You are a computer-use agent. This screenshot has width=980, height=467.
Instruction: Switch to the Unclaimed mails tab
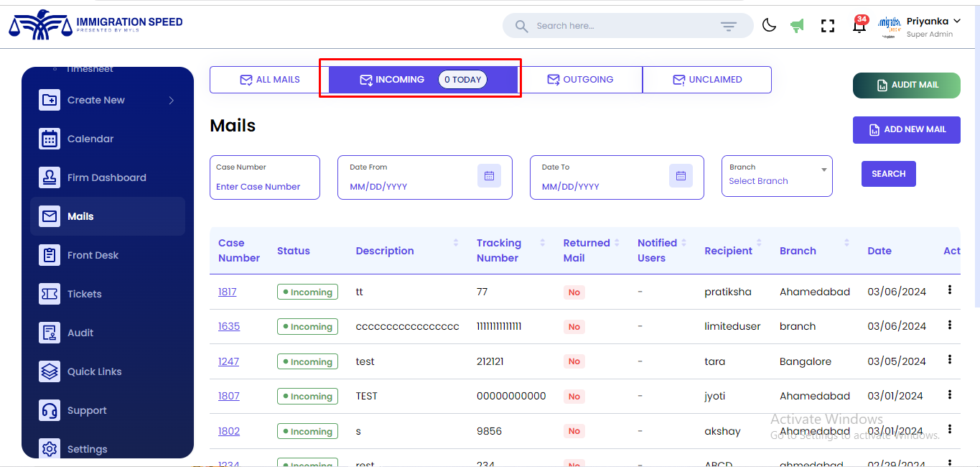click(x=706, y=80)
